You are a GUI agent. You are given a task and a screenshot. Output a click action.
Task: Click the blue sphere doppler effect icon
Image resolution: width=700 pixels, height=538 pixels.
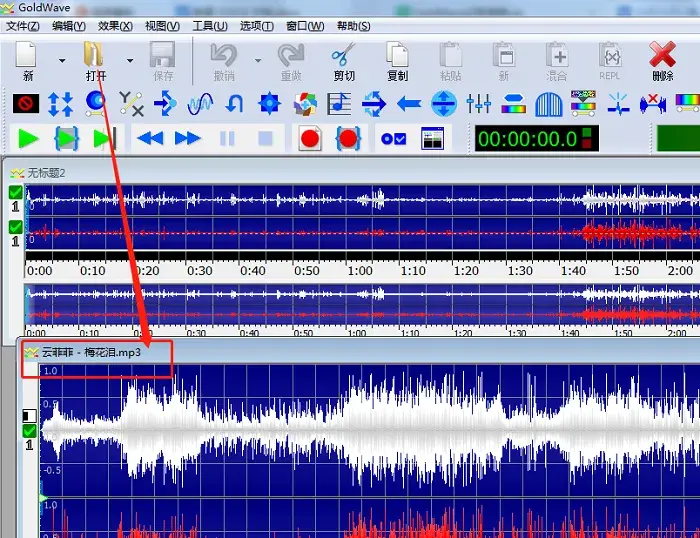pyautogui.click(x=96, y=104)
